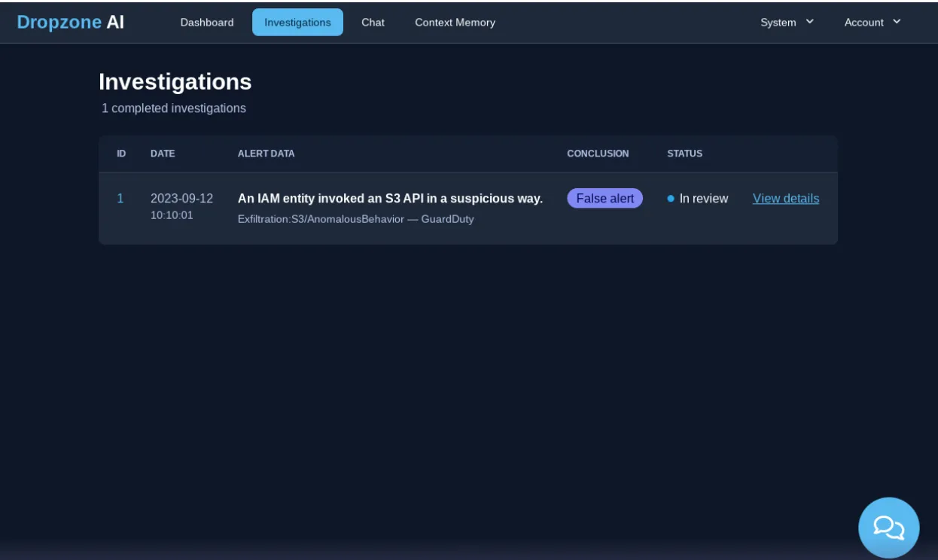Select the Investigations navigation item

click(x=297, y=22)
